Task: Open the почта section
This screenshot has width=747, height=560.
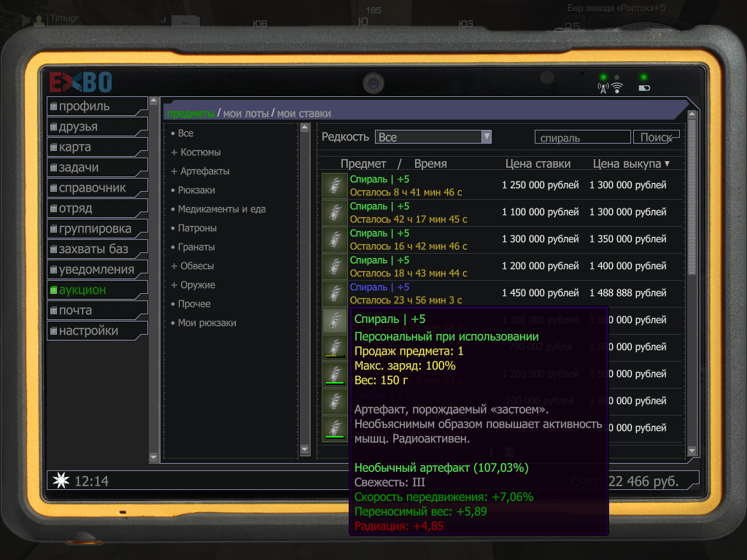Action: (x=97, y=311)
